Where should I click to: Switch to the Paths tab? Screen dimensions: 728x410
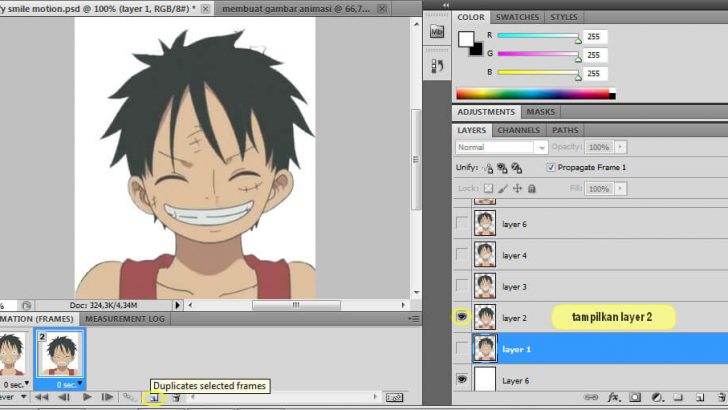pos(565,130)
